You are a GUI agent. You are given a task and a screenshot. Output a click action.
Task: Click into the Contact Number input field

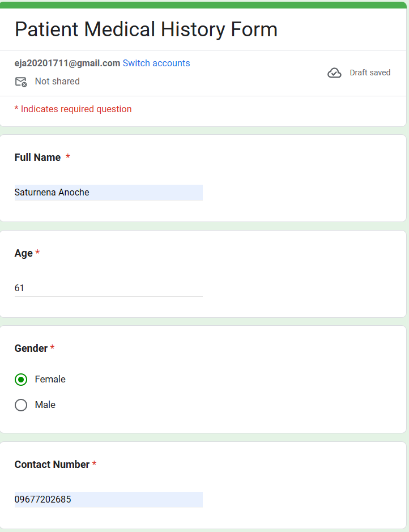click(x=108, y=500)
